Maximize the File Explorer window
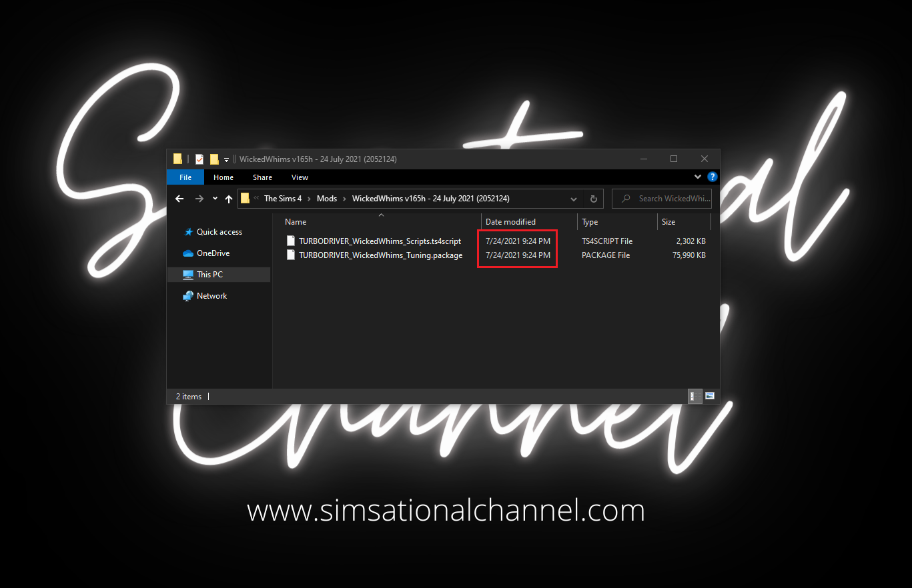 click(x=674, y=159)
